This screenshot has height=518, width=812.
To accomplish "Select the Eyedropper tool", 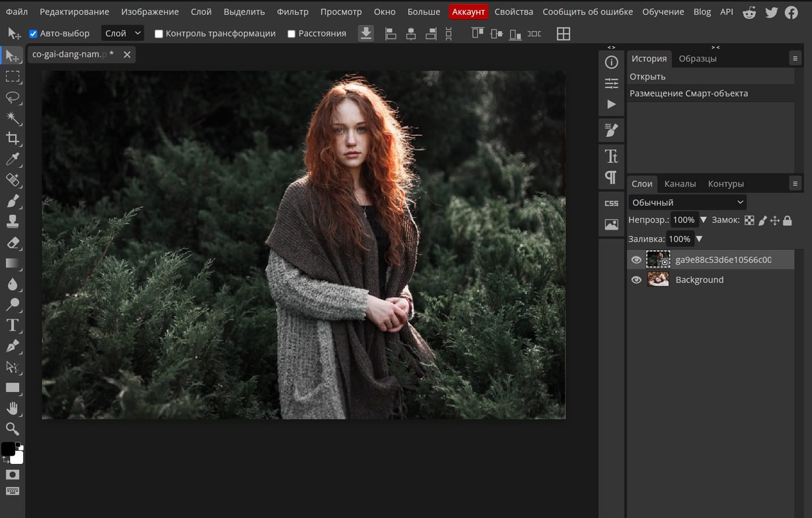I will 13,159.
